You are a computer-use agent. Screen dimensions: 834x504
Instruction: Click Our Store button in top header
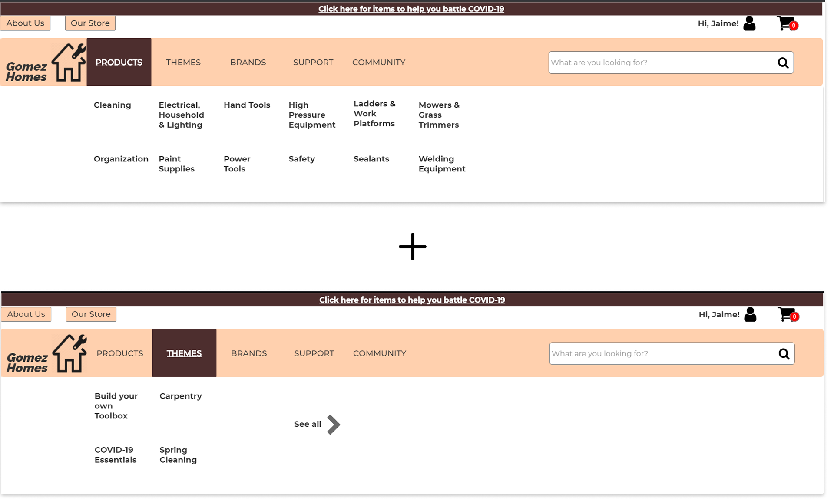[90, 23]
